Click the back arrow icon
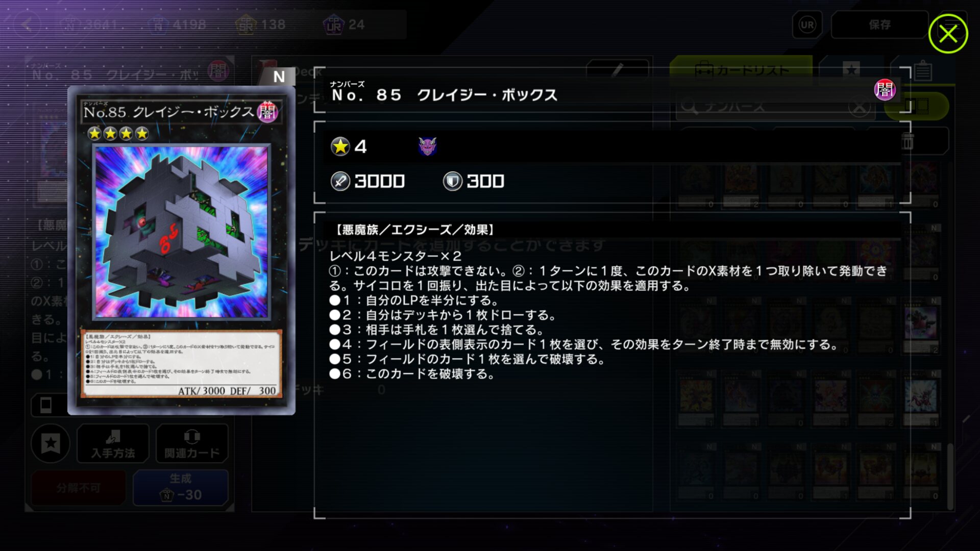This screenshot has height=551, width=980. click(x=27, y=24)
